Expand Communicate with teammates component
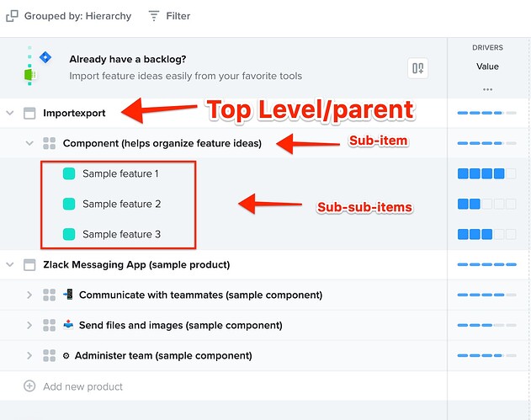Viewport: 531px width, 420px height. click(x=29, y=295)
